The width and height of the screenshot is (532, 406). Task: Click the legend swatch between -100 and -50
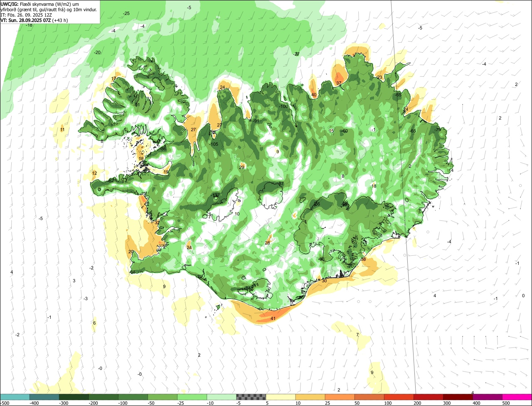click(x=133, y=397)
